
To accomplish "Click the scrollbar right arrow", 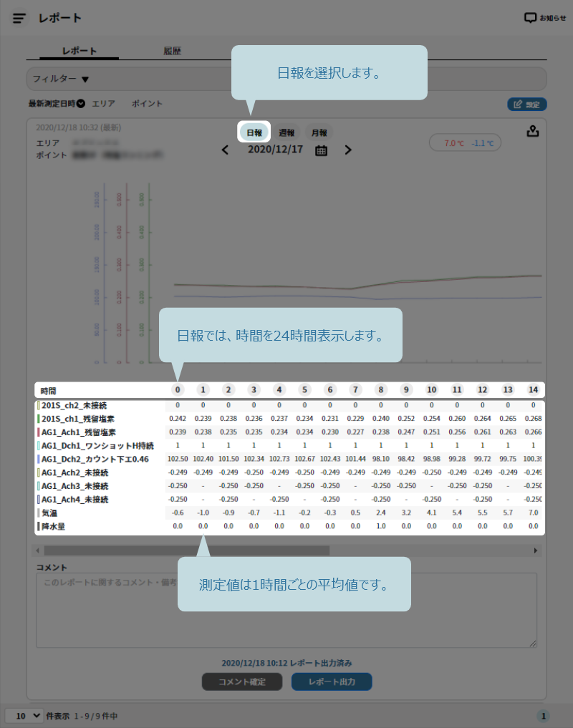I will (x=535, y=550).
